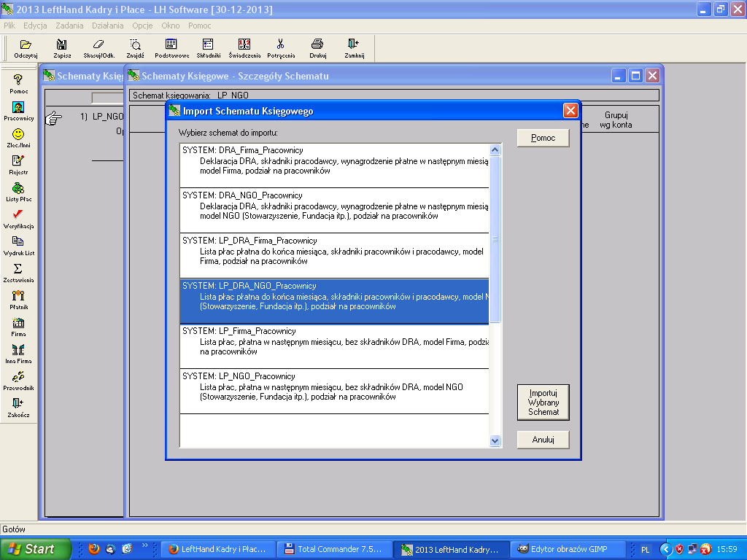The width and height of the screenshot is (747, 560).
Task: Click Importuj Wybrany Schemat button
Action: [543, 402]
